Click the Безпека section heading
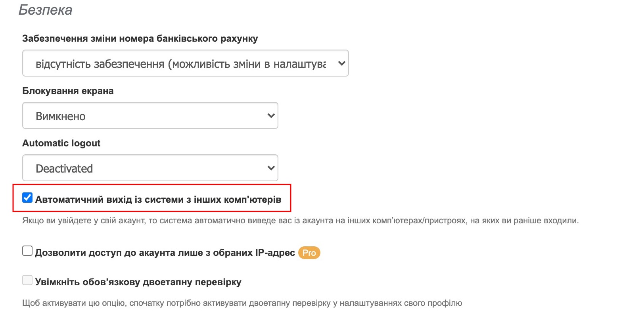Screen dimensions: 644x334 (45, 10)
